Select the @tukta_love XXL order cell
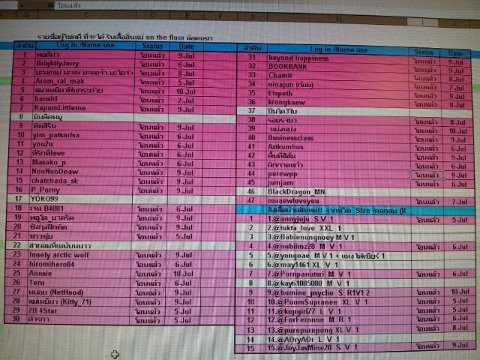480x360 pixels. pos(338,228)
